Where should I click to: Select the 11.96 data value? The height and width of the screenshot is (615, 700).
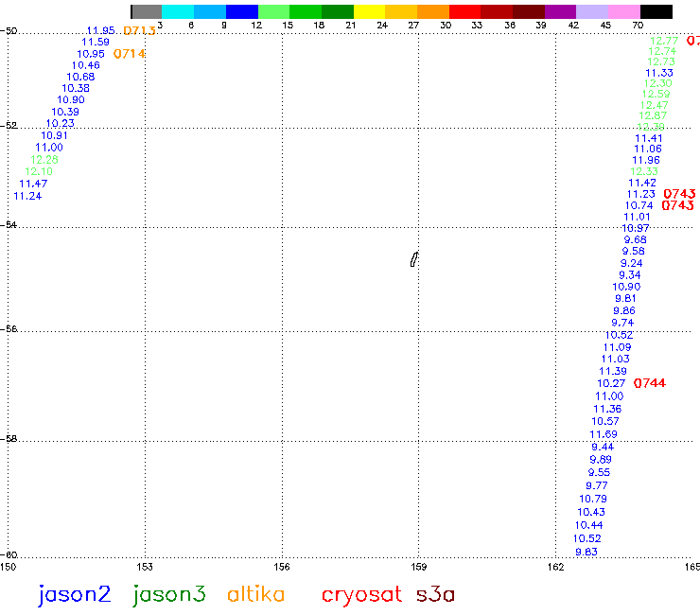pos(646,160)
